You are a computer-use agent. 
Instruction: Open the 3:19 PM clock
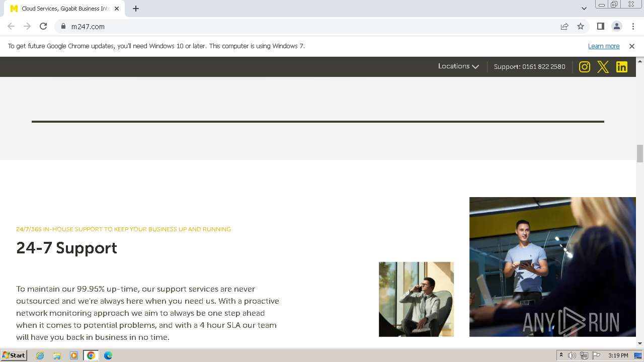tap(618, 355)
